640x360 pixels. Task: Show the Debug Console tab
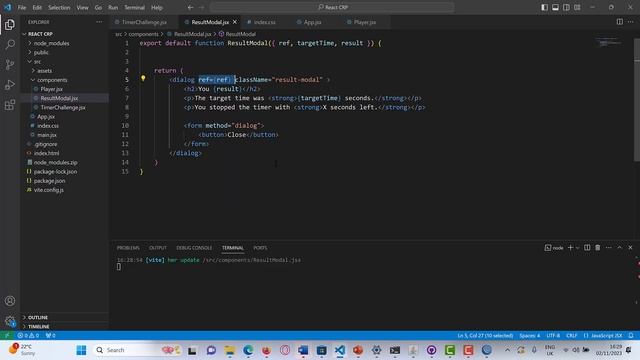pyautogui.click(x=194, y=248)
